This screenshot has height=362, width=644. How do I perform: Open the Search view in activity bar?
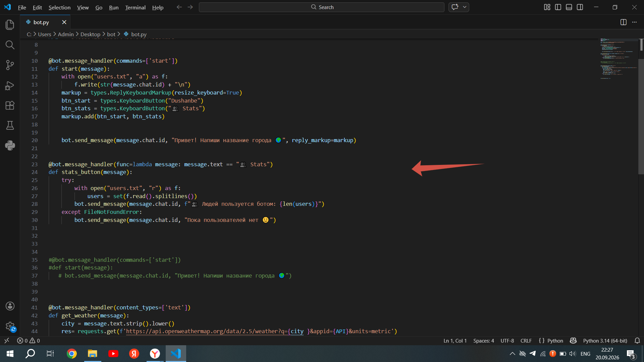click(x=10, y=45)
